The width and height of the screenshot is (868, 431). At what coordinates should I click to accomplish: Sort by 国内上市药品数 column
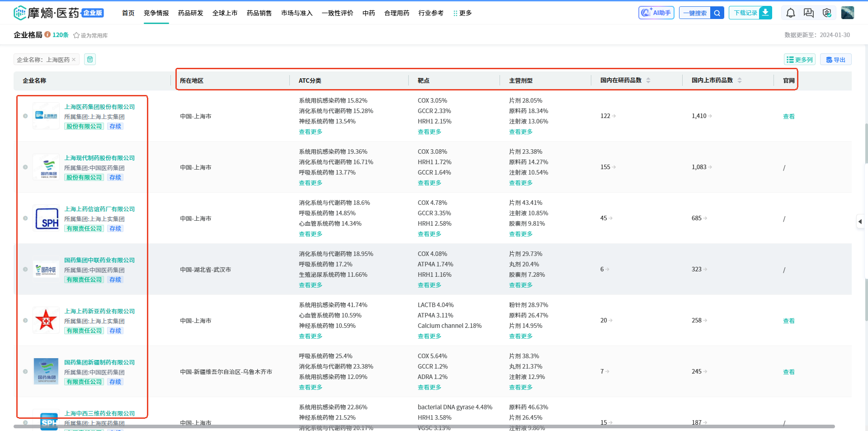click(x=740, y=80)
